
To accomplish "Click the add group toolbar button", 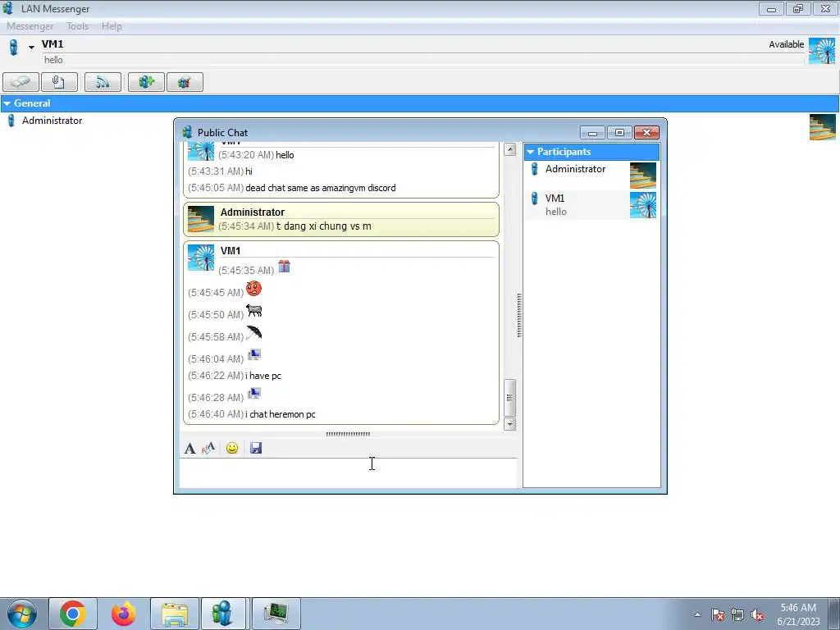I will click(146, 82).
